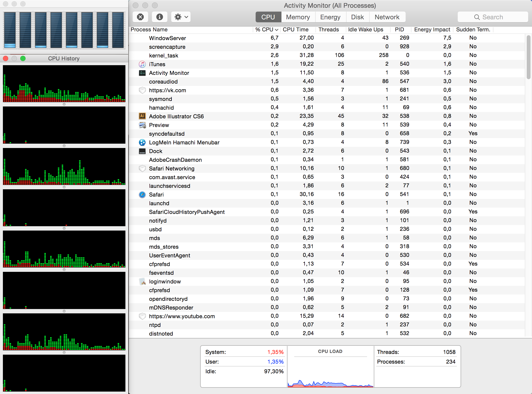This screenshot has height=394, width=532.
Task: Select the kernel_task process
Action: pos(327,55)
